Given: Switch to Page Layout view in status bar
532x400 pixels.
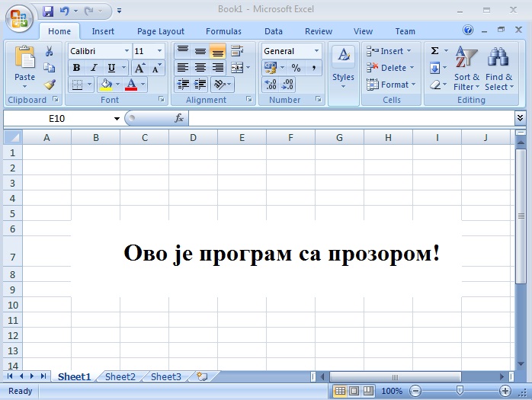Looking at the screenshot, I should [x=354, y=391].
